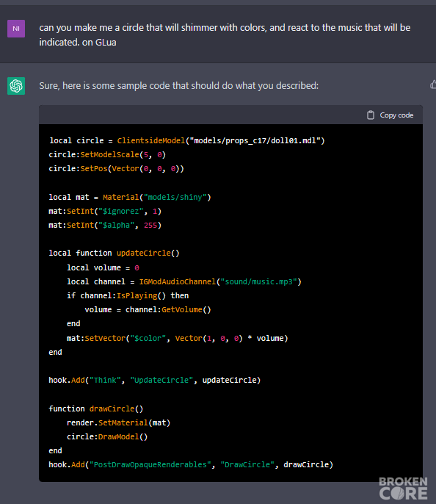Viewport: 436px width, 504px height.
Task: Click the line with IGModAudioChannel
Action: 184,282
